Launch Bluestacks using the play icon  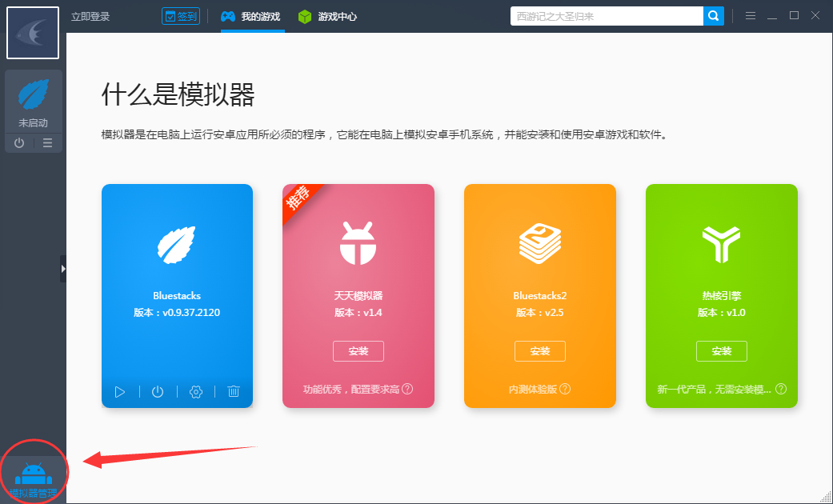[120, 392]
